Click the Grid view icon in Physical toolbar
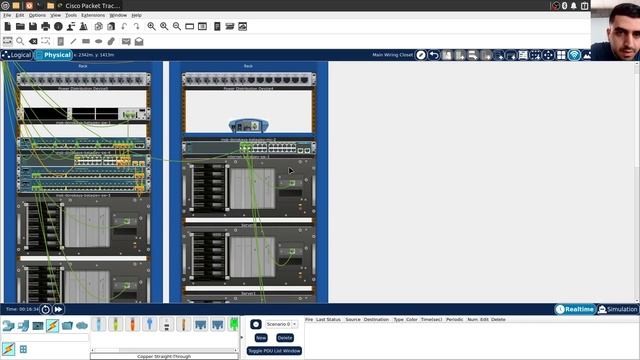The width and height of the screenshot is (640, 360). 561,55
